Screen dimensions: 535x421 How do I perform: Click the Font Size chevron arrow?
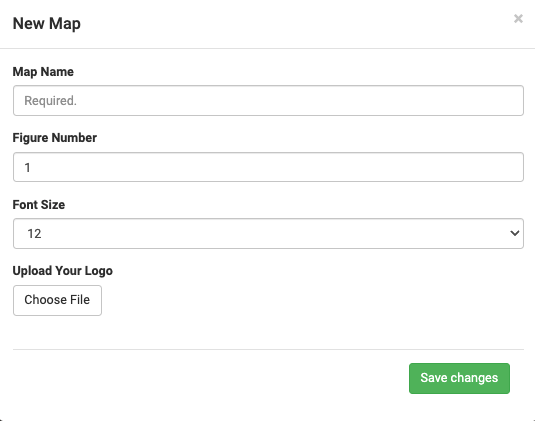click(x=515, y=233)
